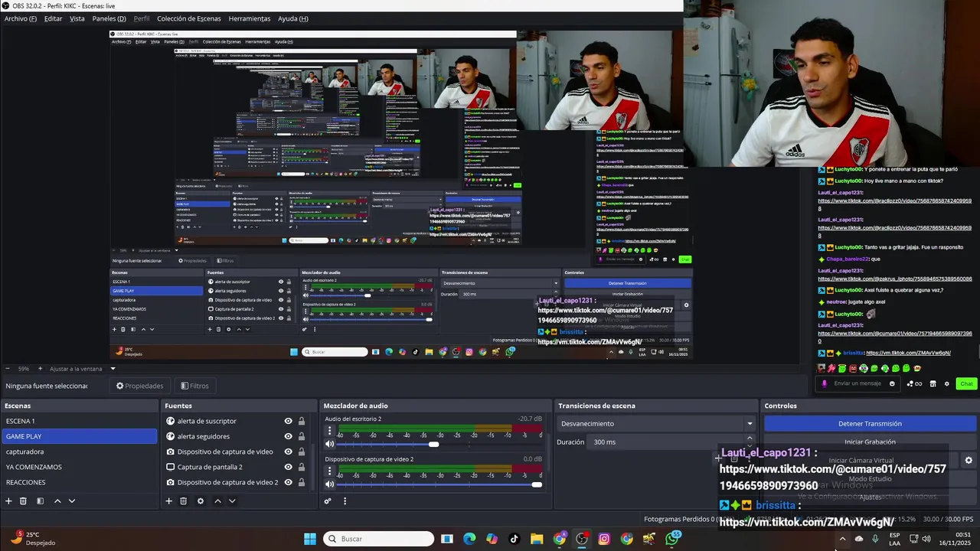This screenshot has width=980, height=551.
Task: Toggle visibility of Dispositivo de captura de video
Action: coord(289,452)
